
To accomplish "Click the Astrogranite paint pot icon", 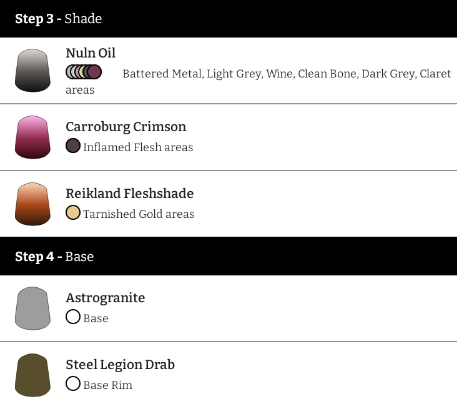I will (x=33, y=308).
